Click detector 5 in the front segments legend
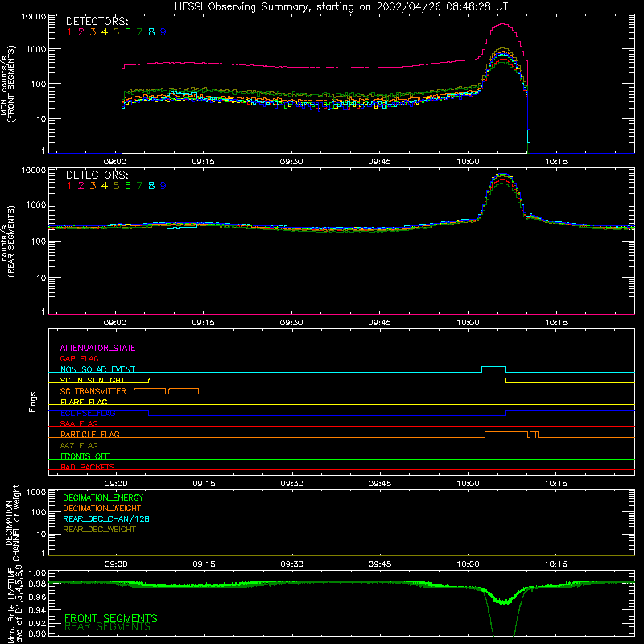Screen dimensions: 644x644 coord(116,32)
